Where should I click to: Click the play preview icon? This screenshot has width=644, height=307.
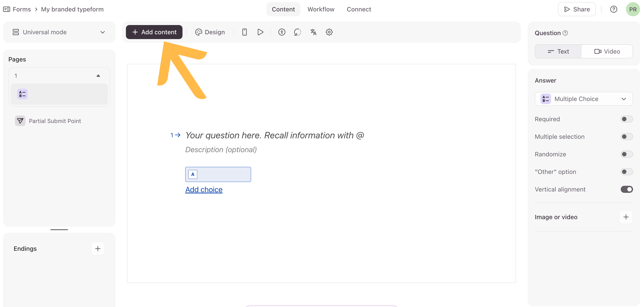point(260,32)
